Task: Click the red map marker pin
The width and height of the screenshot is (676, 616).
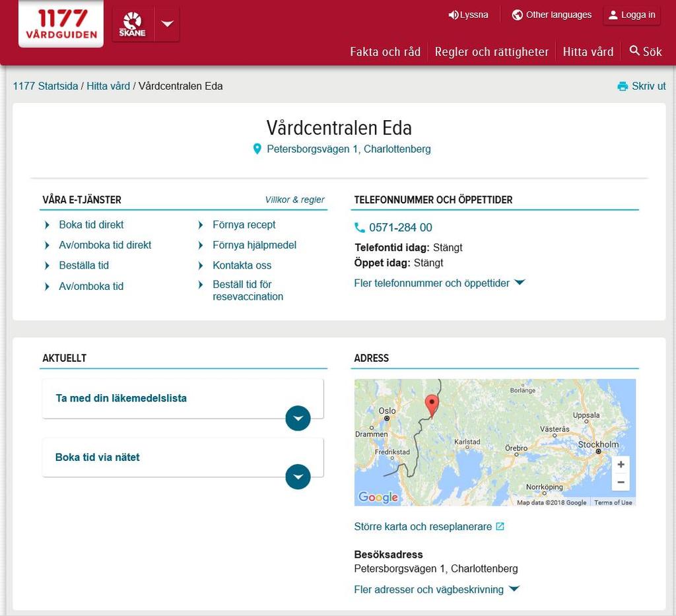Action: (x=432, y=405)
